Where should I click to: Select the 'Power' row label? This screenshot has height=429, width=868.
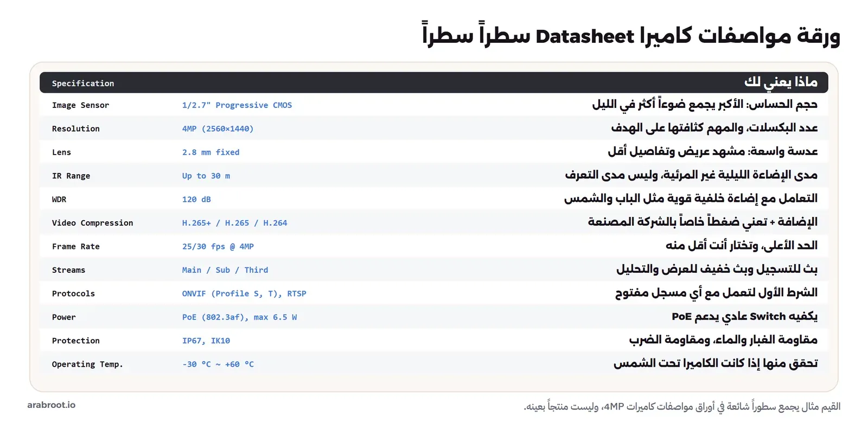pos(64,317)
